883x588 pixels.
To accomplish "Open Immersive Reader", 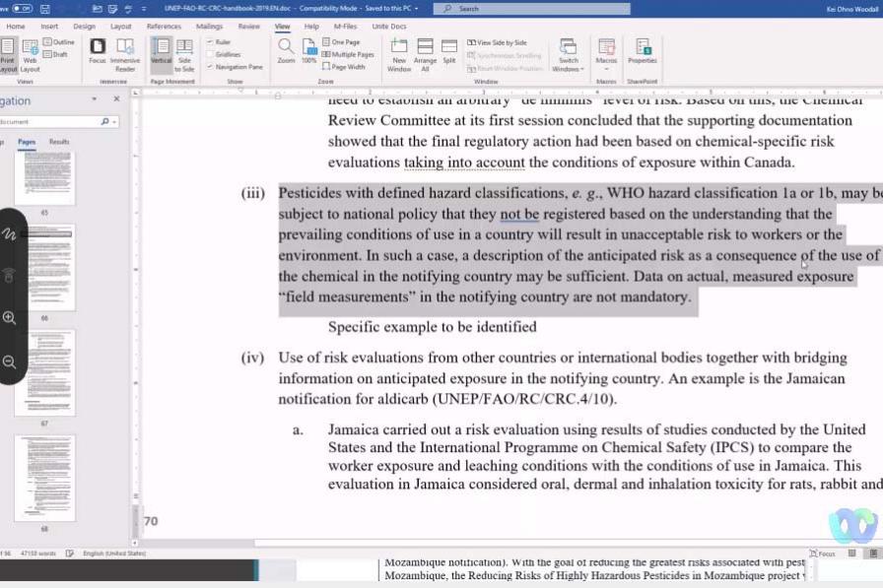I will click(125, 56).
